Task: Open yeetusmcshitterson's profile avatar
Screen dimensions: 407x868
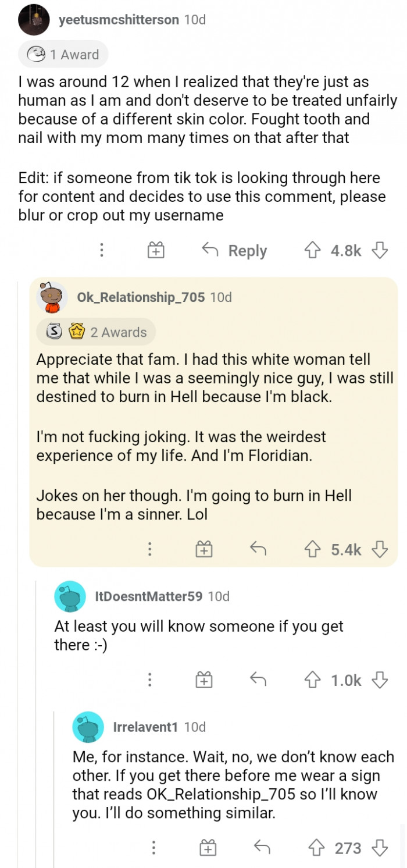Action: click(33, 21)
